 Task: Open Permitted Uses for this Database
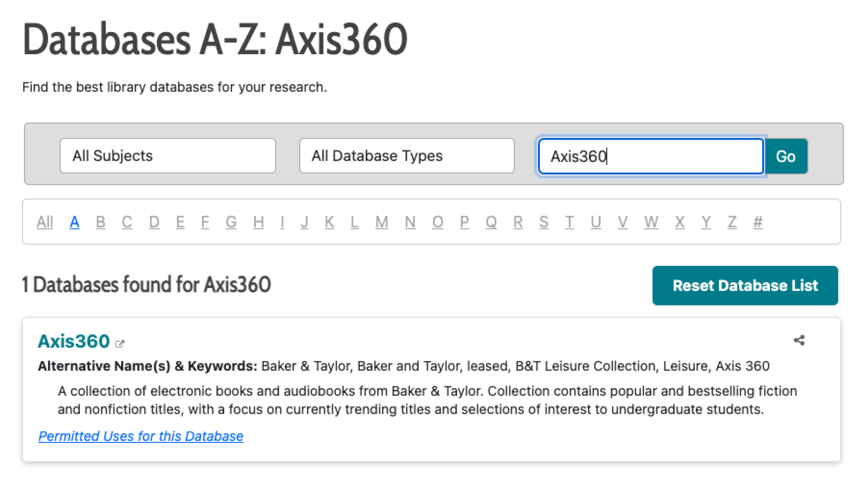[141, 436]
